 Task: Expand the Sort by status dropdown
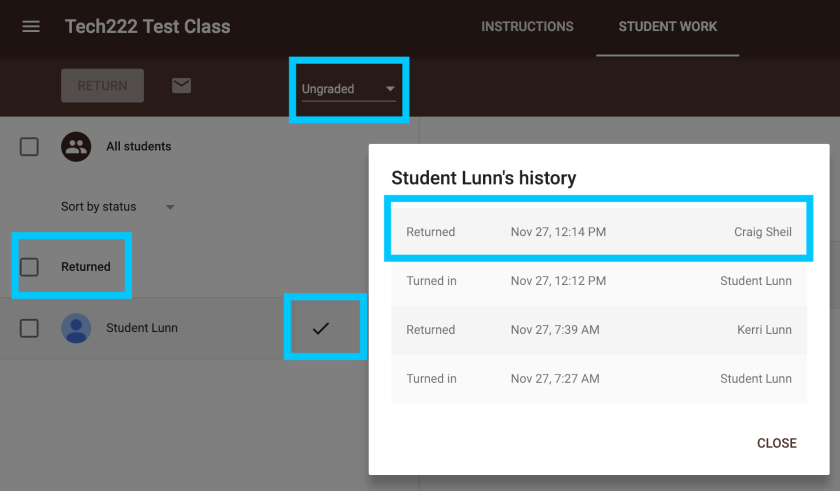tap(117, 207)
